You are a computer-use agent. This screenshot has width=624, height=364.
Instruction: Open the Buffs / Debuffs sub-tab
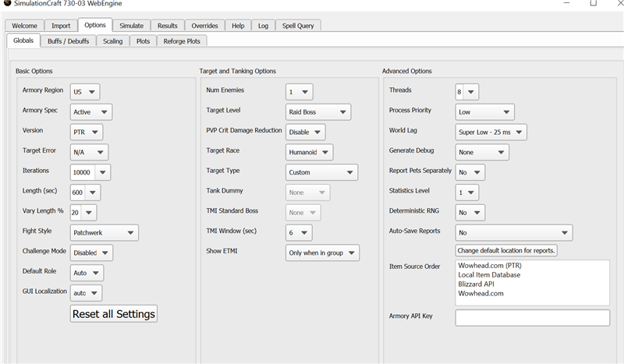pos(69,41)
